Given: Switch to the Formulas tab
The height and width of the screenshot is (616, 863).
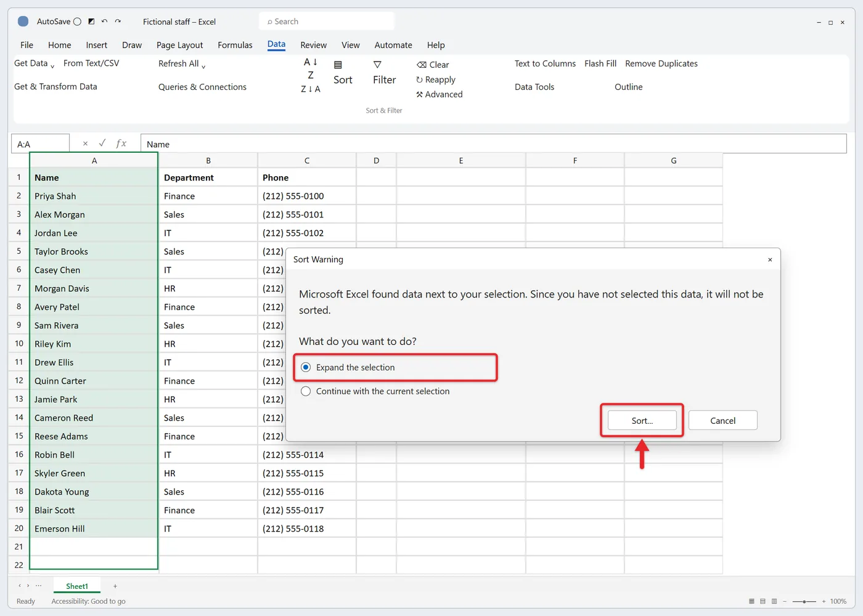Looking at the screenshot, I should pyautogui.click(x=235, y=45).
